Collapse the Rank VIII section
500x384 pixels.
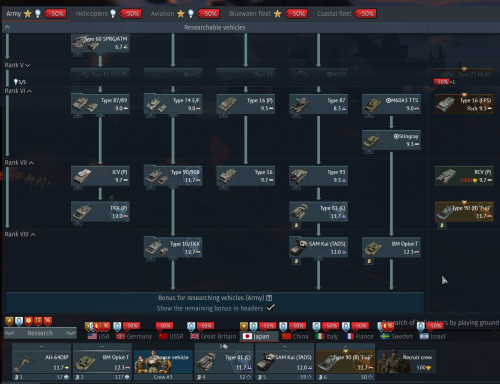click(20, 234)
